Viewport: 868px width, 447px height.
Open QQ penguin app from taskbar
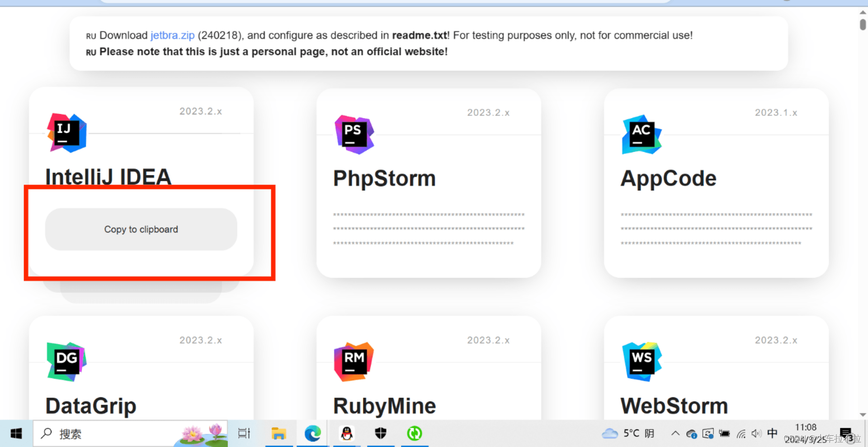click(347, 434)
